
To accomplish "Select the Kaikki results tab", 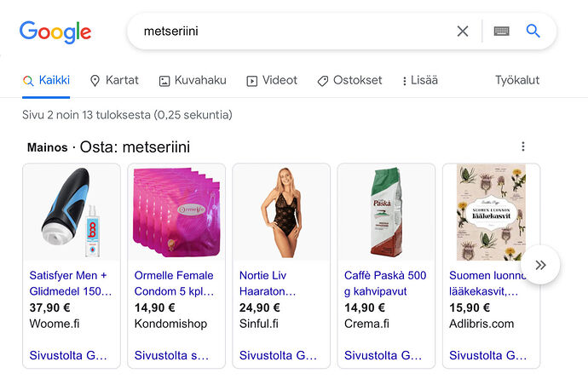I will tap(47, 80).
